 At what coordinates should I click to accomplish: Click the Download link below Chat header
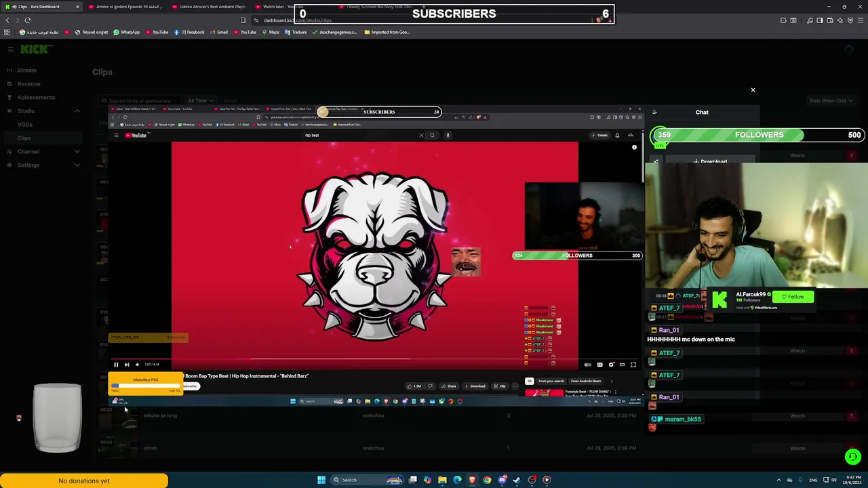tap(710, 161)
